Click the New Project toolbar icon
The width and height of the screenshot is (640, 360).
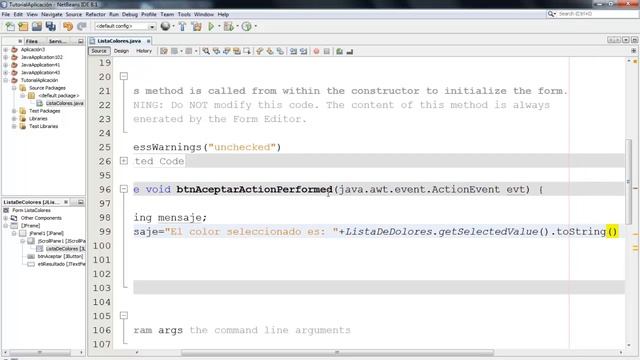coord(23,27)
